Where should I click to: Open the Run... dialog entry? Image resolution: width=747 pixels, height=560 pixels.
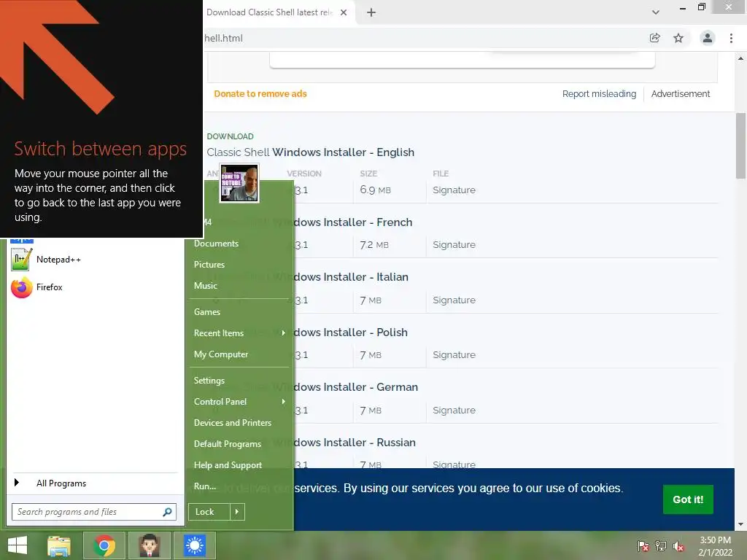click(x=205, y=486)
